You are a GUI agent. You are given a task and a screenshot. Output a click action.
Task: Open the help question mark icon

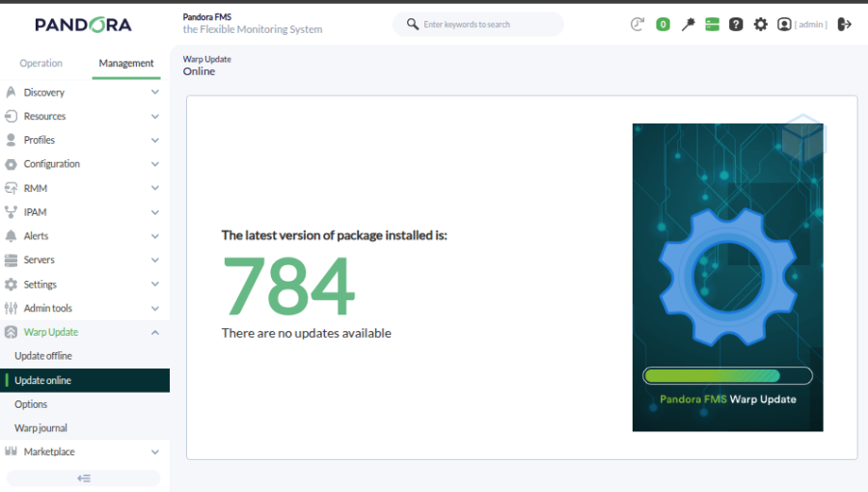coord(736,24)
